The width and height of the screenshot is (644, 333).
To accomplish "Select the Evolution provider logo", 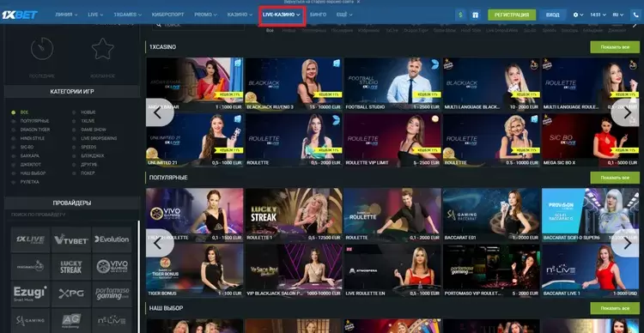I will tap(112, 239).
